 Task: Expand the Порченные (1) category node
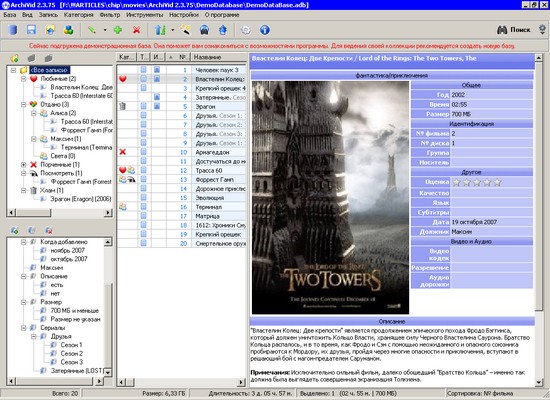pos(23,165)
